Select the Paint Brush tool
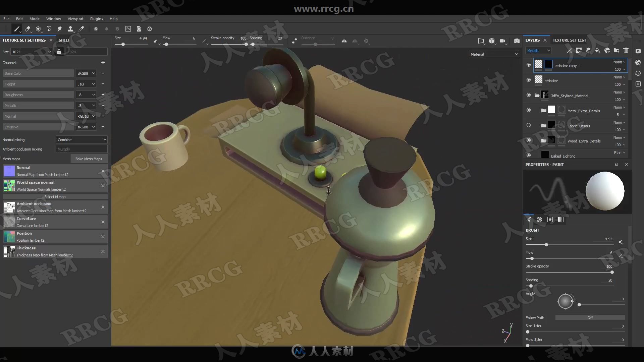The image size is (644, 362). [x=17, y=29]
